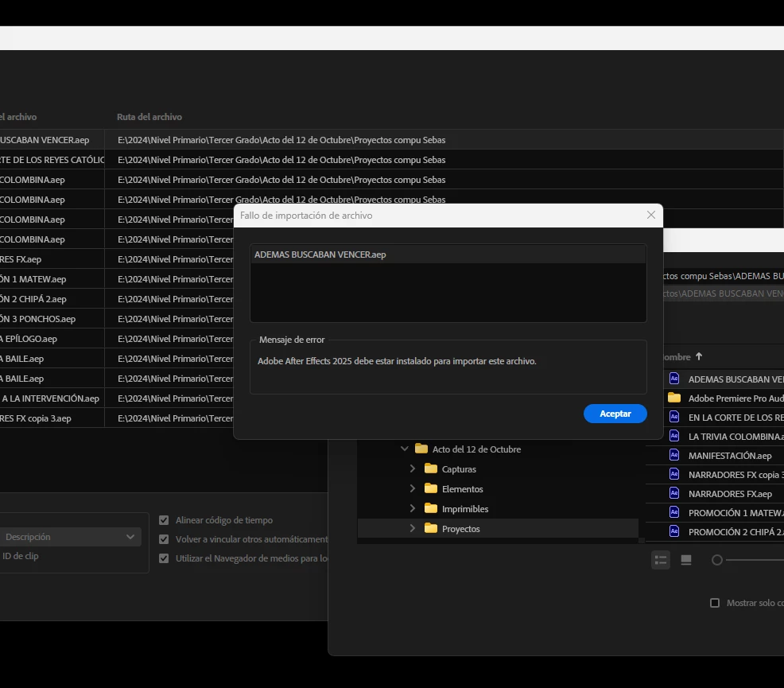The image size is (784, 688).
Task: Click Adobe Premiere Pro Aud folder icon
Action: pyautogui.click(x=674, y=398)
